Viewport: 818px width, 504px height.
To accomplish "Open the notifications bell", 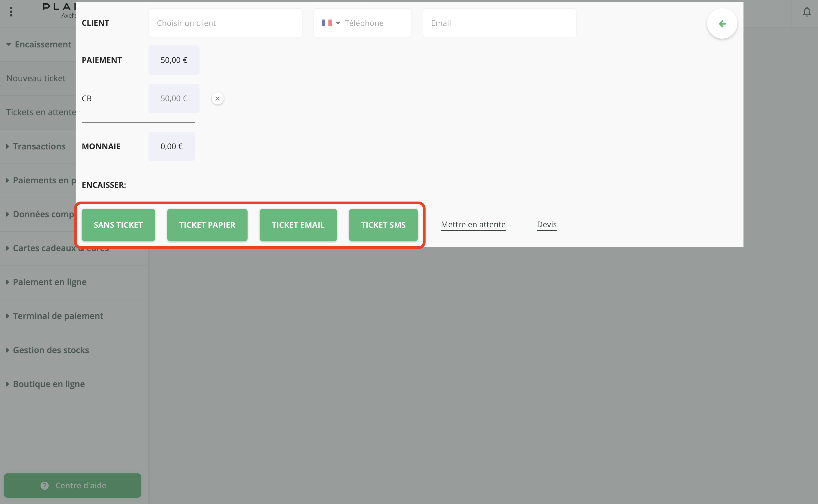I will [x=806, y=12].
